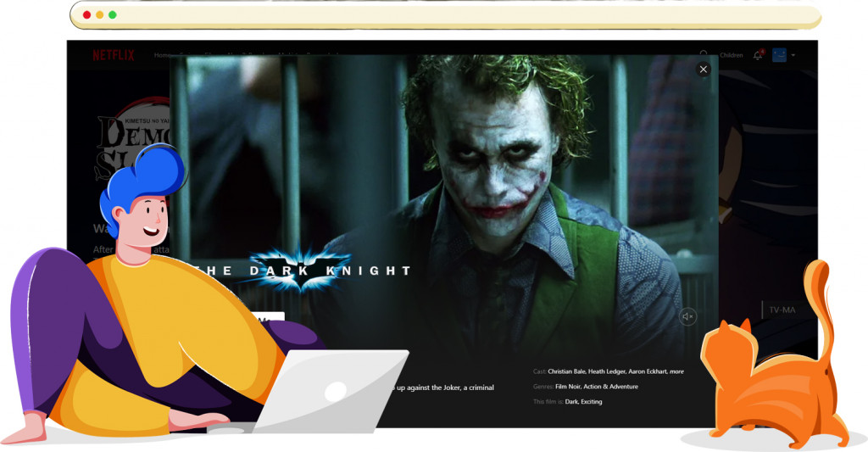Open Christian Bale cast link
Screen dimensions: 868x452
(566, 371)
